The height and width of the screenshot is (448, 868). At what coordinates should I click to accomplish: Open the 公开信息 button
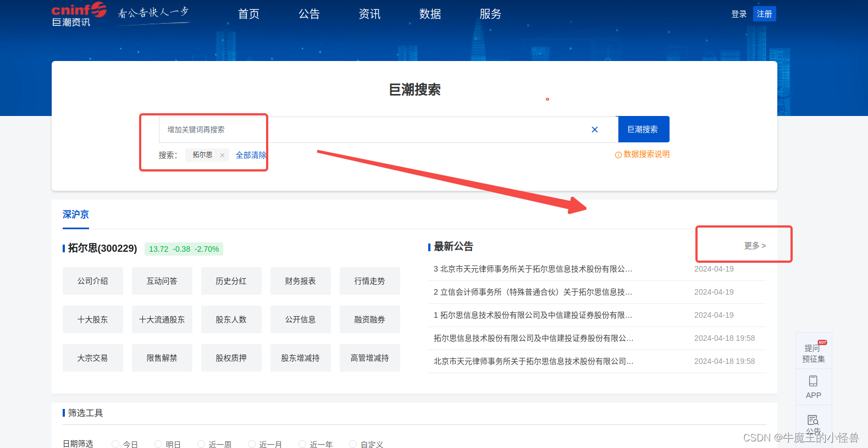coord(301,319)
